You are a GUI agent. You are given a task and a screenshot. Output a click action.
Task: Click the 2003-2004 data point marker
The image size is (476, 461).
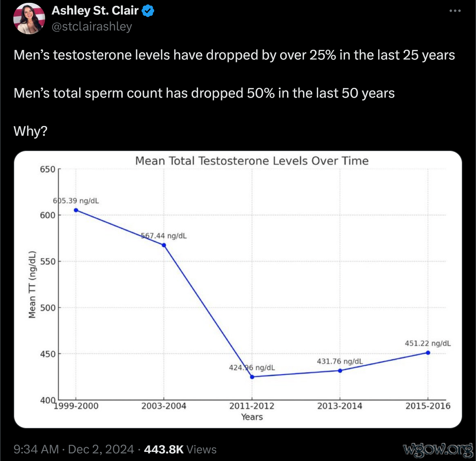(164, 245)
